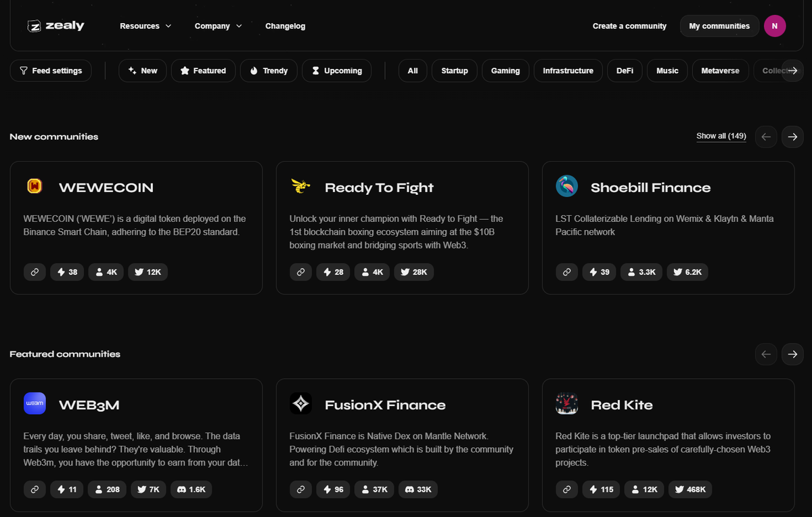Image resolution: width=812 pixels, height=517 pixels.
Task: Advance category list with right arrow
Action: 792,70
